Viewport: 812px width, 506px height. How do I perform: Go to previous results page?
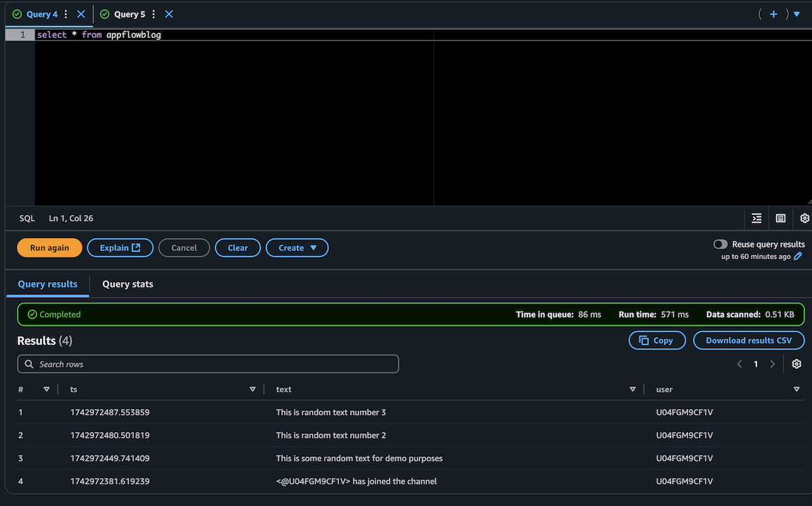[x=740, y=364]
